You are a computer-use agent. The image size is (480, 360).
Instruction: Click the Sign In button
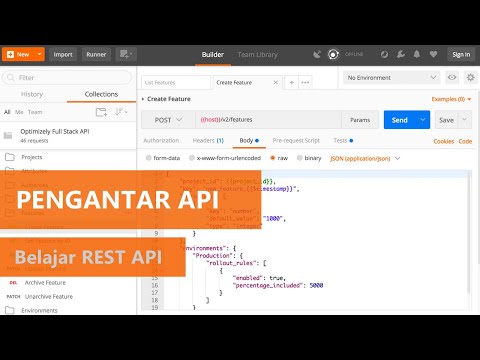click(461, 55)
